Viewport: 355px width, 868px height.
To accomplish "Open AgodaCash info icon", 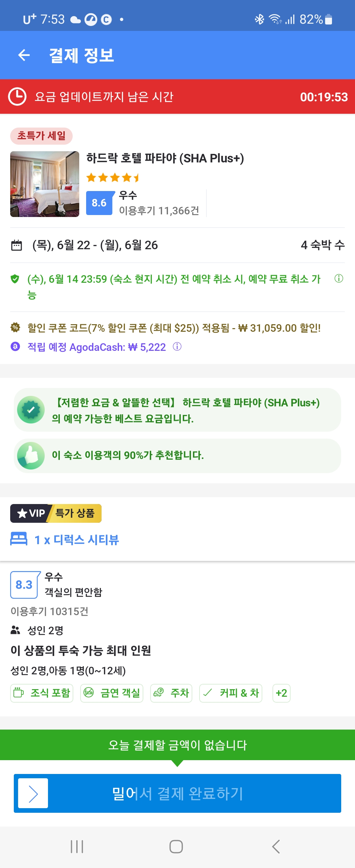I will tap(177, 347).
